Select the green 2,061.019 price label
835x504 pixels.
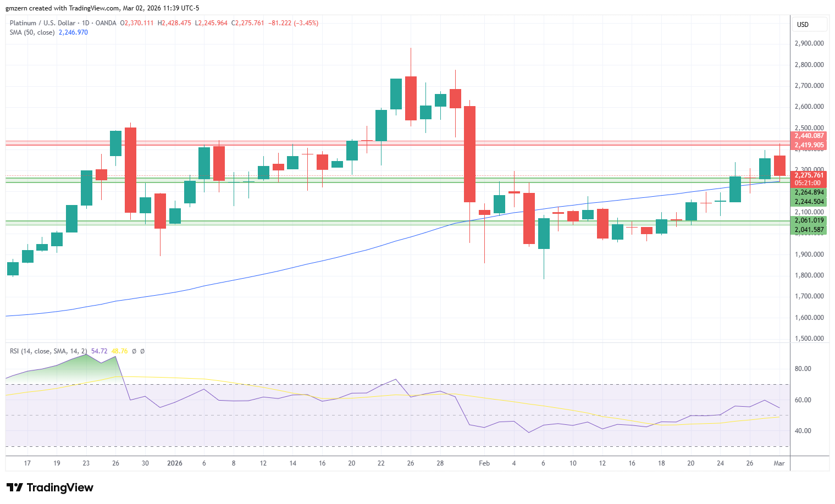pyautogui.click(x=809, y=220)
